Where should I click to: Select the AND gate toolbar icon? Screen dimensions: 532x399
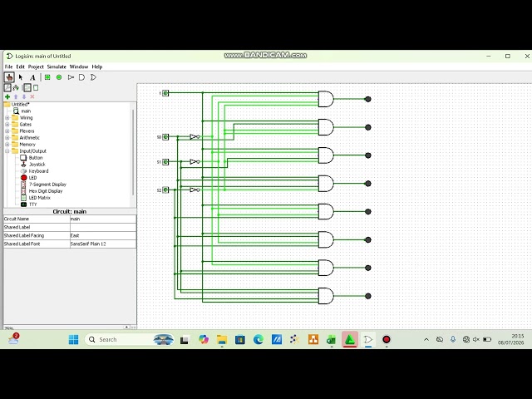(81, 77)
